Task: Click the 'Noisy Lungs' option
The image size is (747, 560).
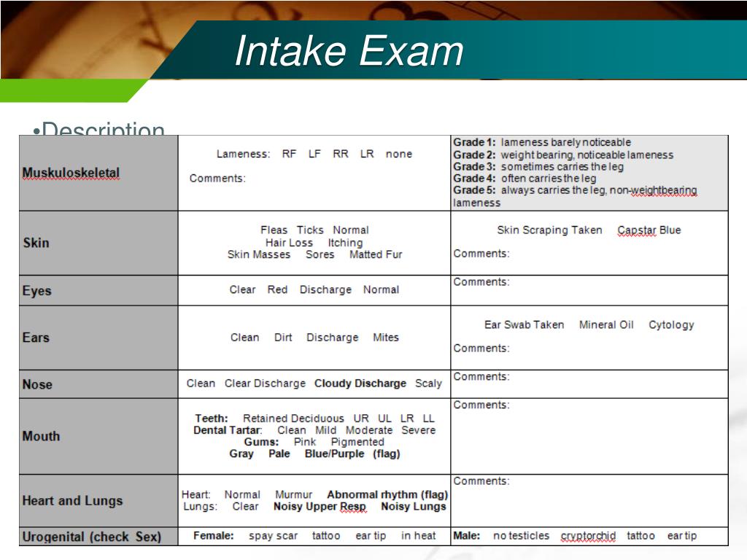Action: [x=414, y=507]
